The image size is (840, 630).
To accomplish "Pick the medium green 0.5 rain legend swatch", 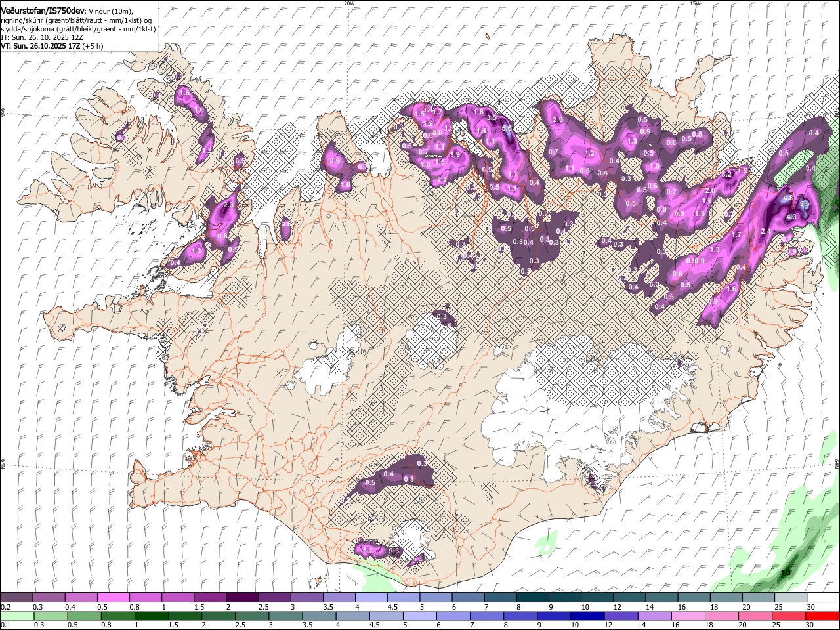I will pyautogui.click(x=84, y=616).
